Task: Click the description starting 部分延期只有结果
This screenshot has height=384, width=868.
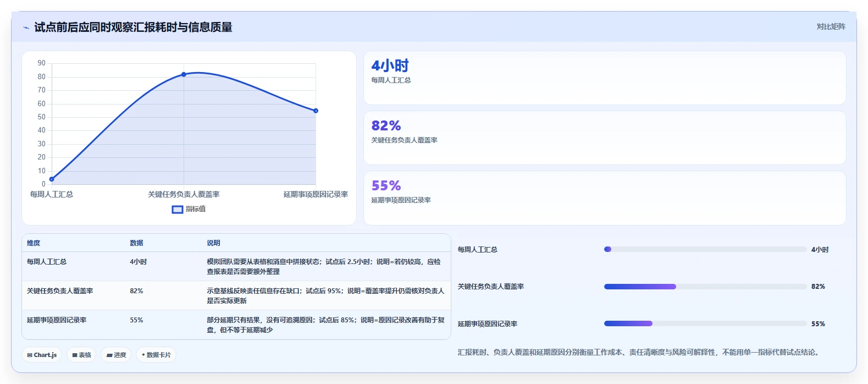Action: [325, 325]
